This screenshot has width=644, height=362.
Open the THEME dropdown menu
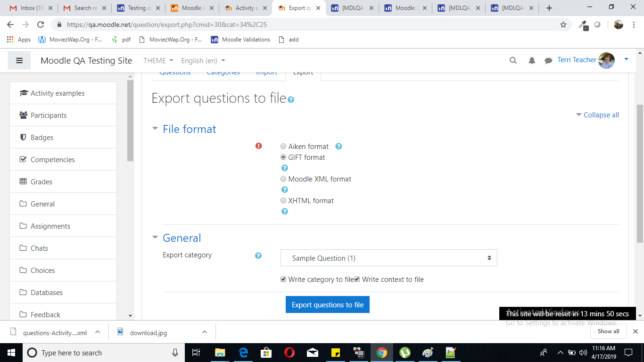click(x=158, y=60)
